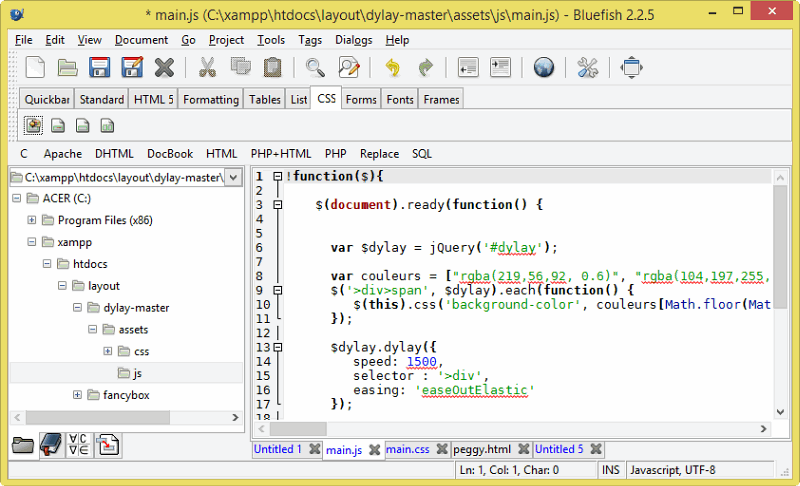The height and width of the screenshot is (486, 800).
Task: Switch to the Formatting toolbar tab
Action: pos(211,99)
